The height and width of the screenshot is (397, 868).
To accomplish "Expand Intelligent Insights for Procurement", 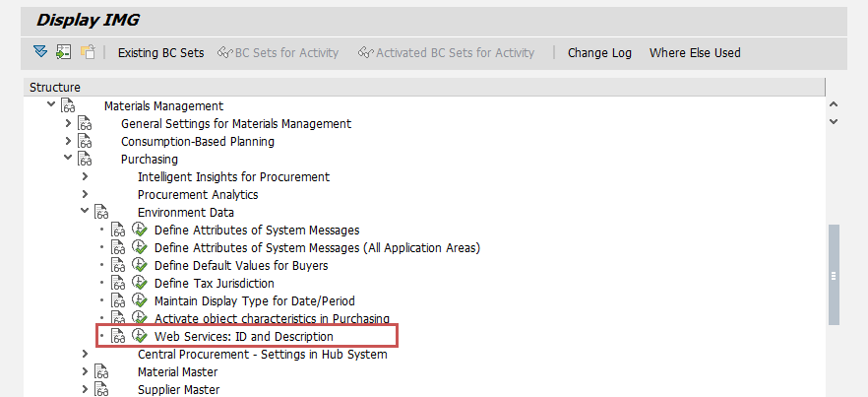I will click(x=85, y=176).
